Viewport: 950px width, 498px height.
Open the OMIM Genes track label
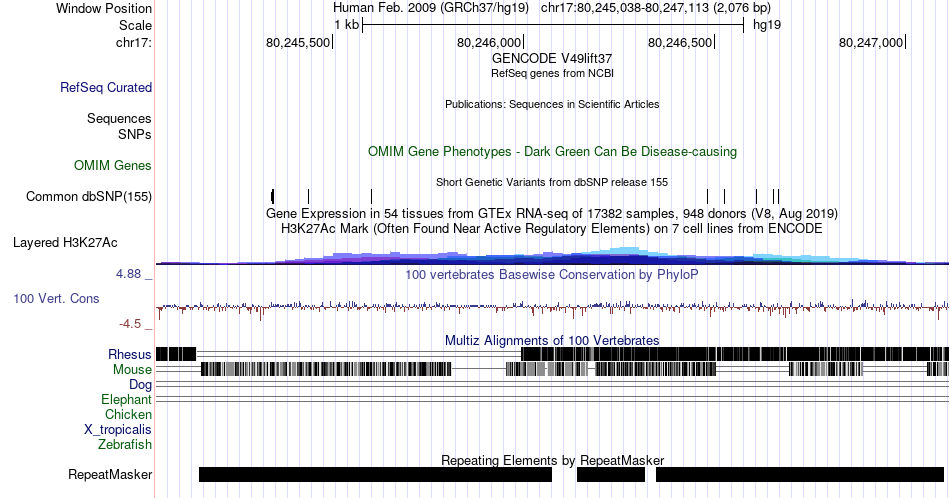[x=113, y=165]
